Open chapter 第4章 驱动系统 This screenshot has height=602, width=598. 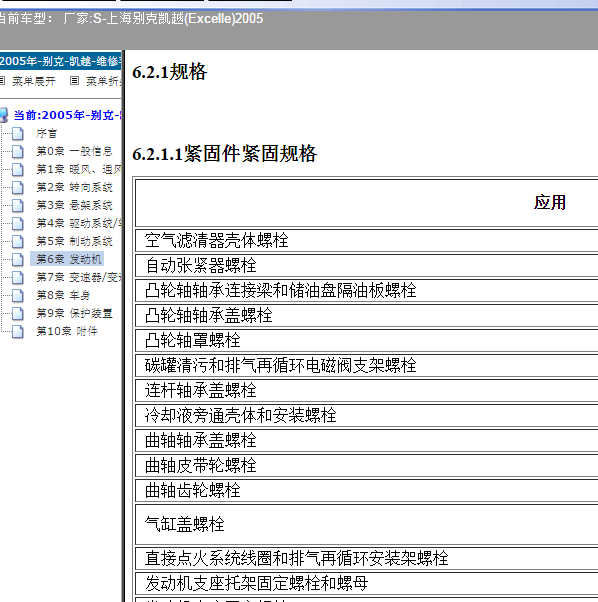[78, 223]
